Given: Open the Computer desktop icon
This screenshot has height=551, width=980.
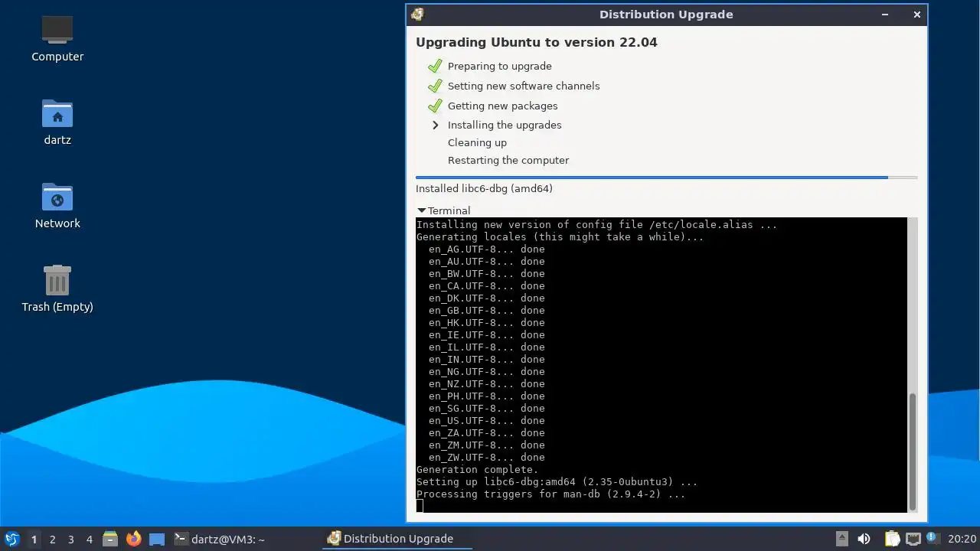Looking at the screenshot, I should point(57,39).
